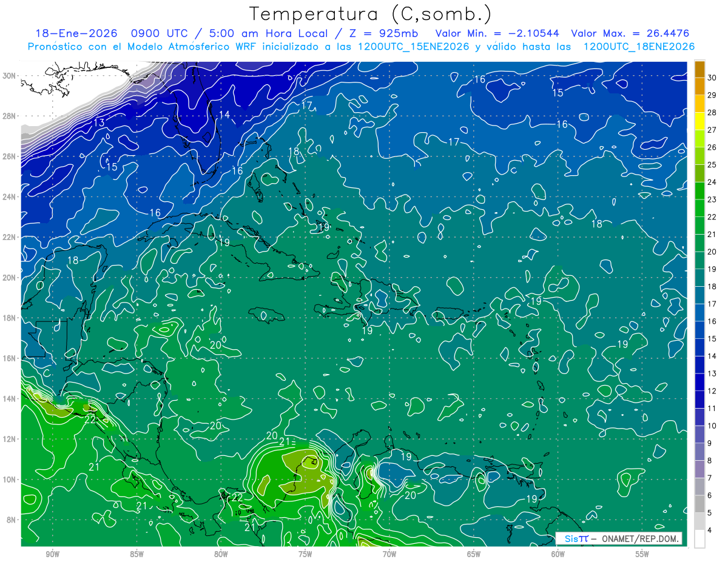Click the '55W' longitude axis label
Viewport: 728px width, 562px height.
[642, 554]
